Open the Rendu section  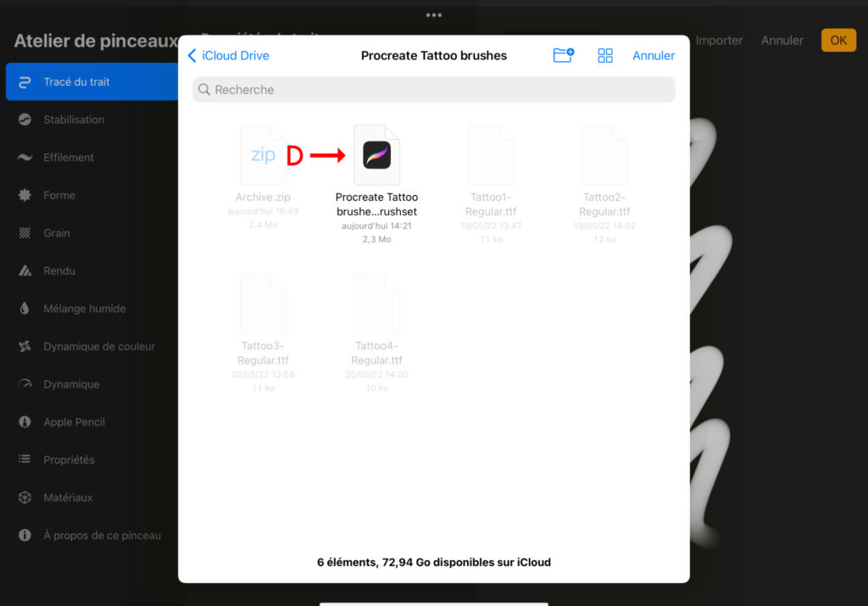pos(92,270)
